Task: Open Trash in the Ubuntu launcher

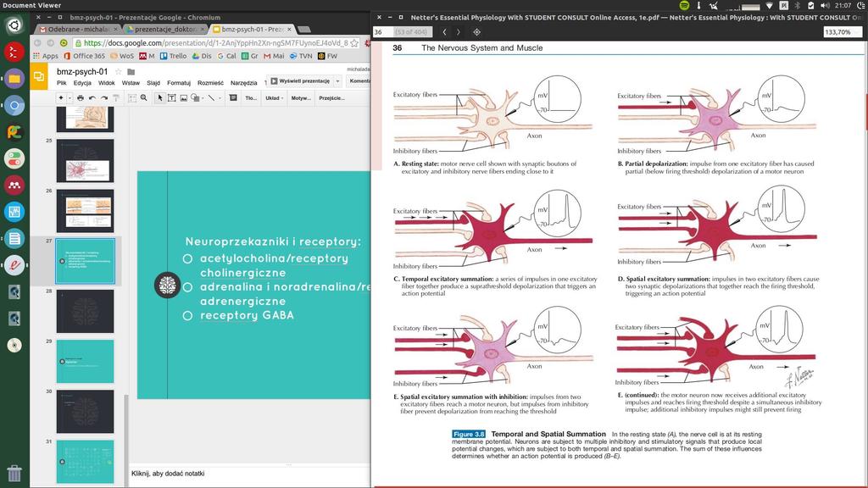Action: pos(14,473)
